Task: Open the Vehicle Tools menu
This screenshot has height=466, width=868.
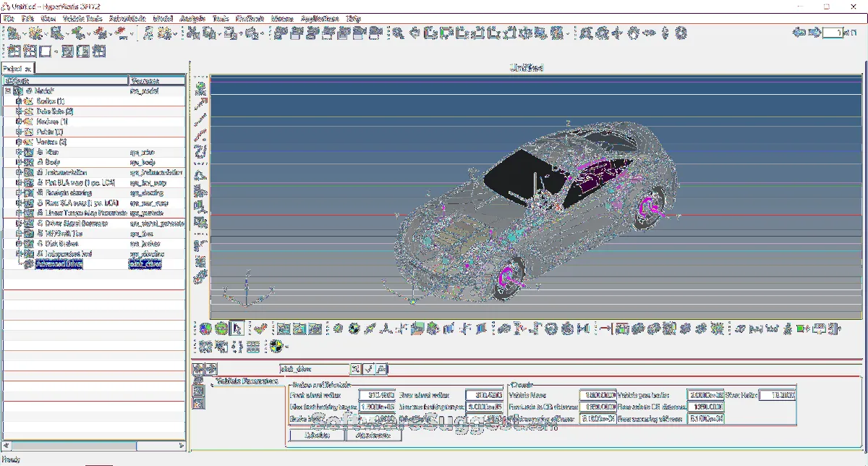Action: click(81, 17)
